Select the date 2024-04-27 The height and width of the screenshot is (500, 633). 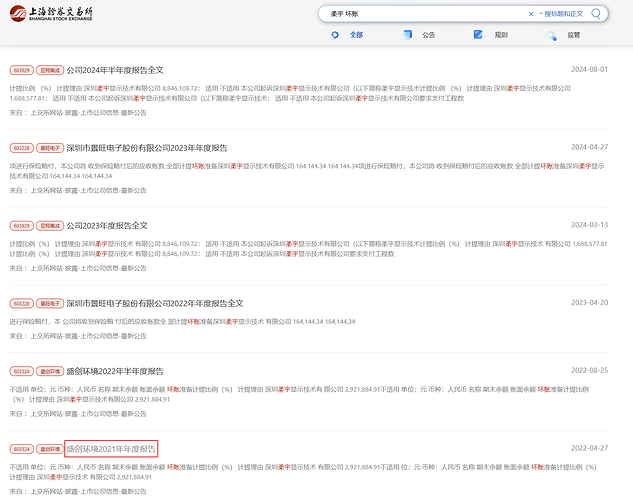click(x=589, y=147)
